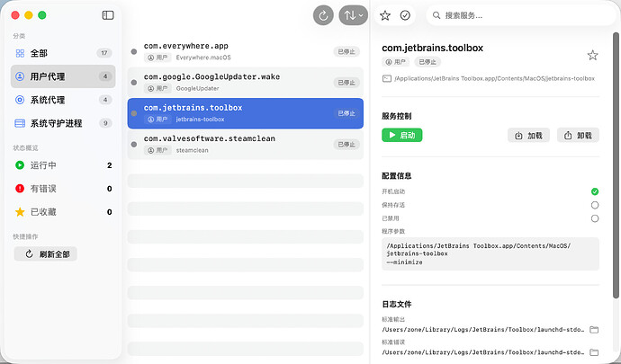Toggle the 保持存活 circle indicator
Screen dimensions: 621x364
(595, 205)
